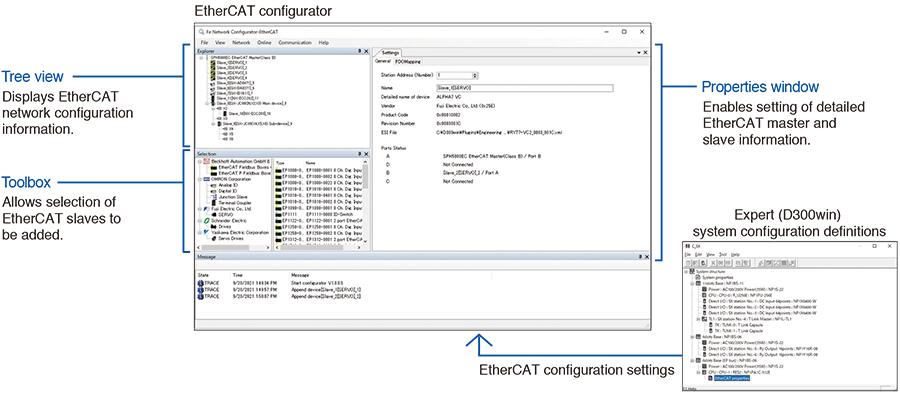
Task: Click the C_SX window title icon
Action: pos(687,246)
